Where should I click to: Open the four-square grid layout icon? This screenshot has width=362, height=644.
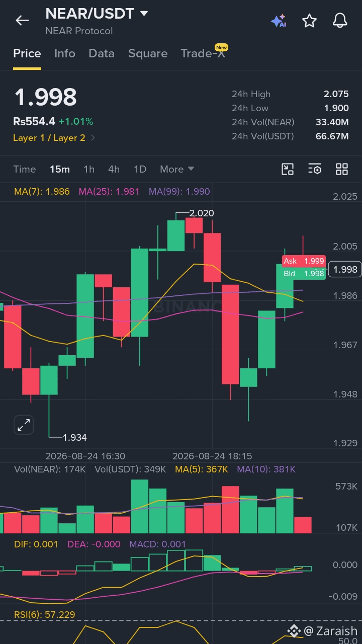[342, 169]
